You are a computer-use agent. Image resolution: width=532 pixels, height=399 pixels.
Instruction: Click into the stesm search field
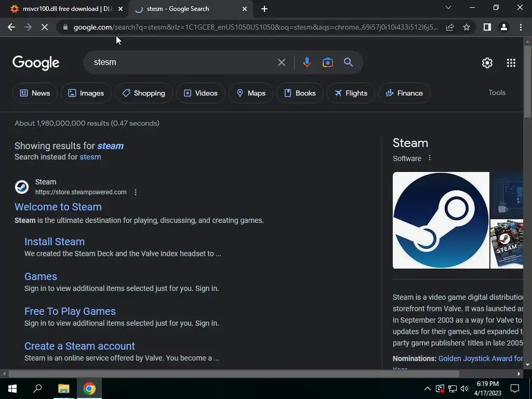(x=183, y=62)
